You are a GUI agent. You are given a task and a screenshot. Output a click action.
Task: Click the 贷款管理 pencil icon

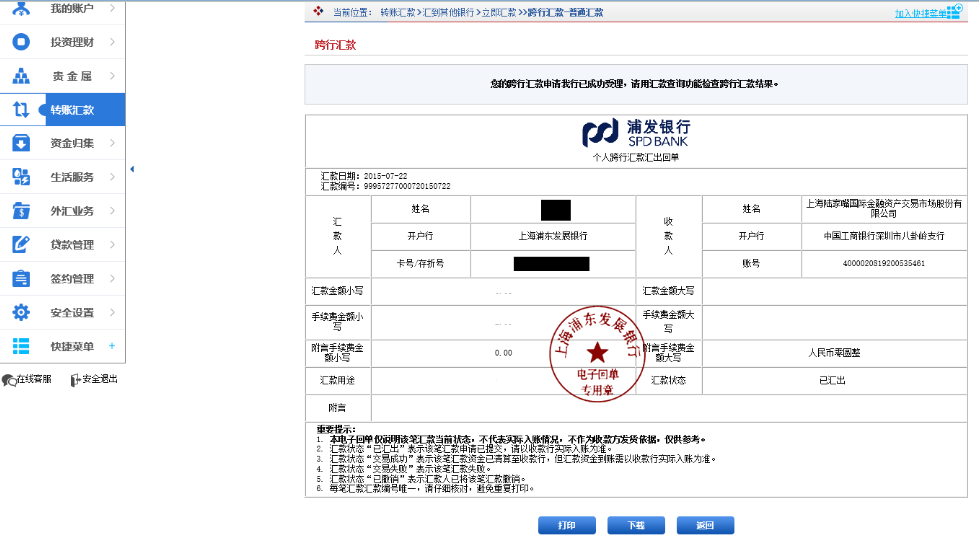point(21,245)
